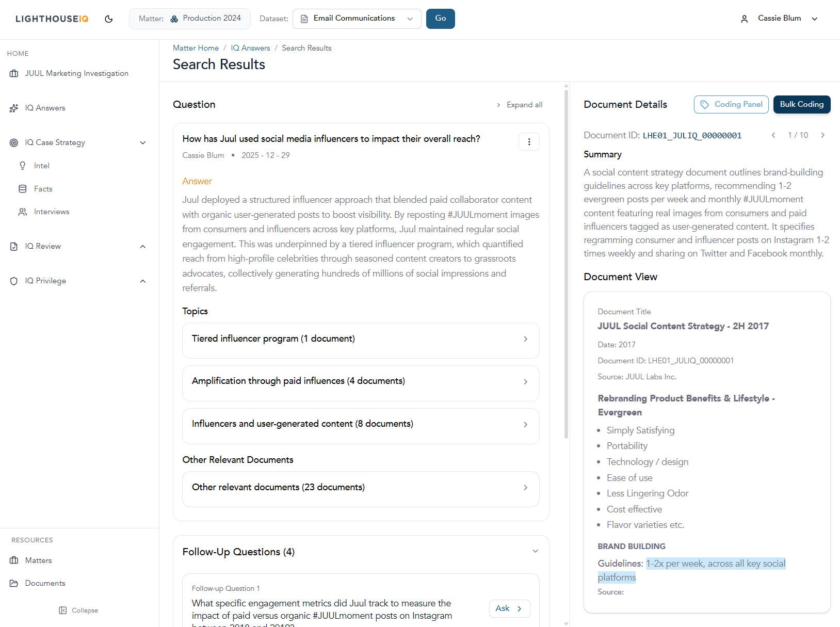Open Facts in the sidebar
The image size is (840, 627).
[43, 189]
